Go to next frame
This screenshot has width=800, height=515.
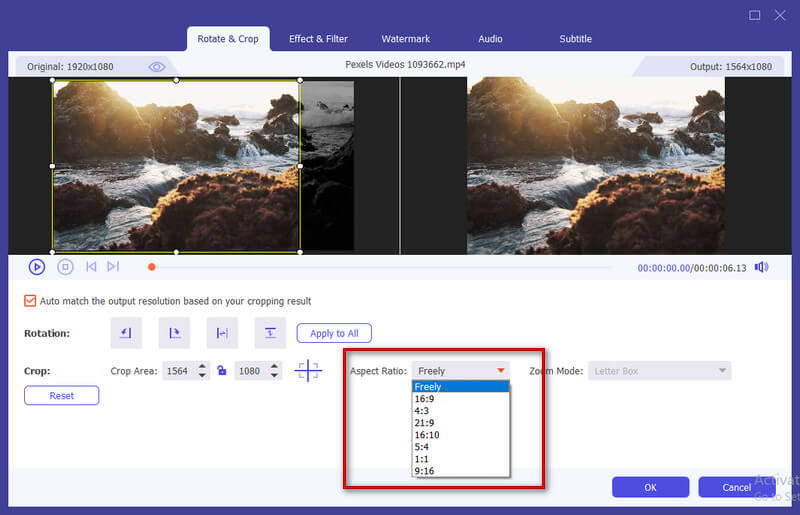[x=113, y=266]
